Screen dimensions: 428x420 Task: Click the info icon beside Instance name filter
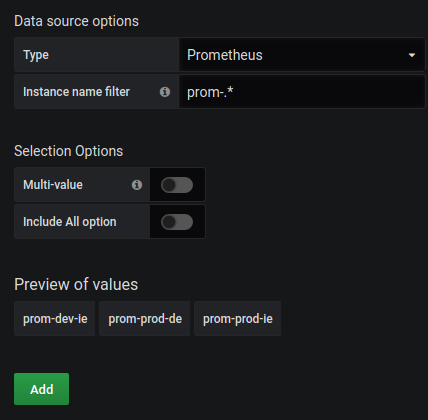pos(165,92)
